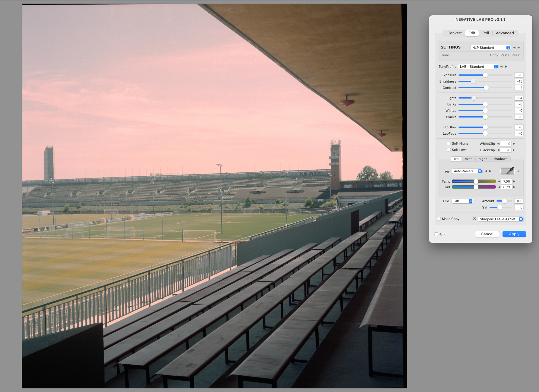Image resolution: width=539 pixels, height=392 pixels.
Task: Open the Sharpen: Leave As Set dropdown
Action: coord(500,219)
